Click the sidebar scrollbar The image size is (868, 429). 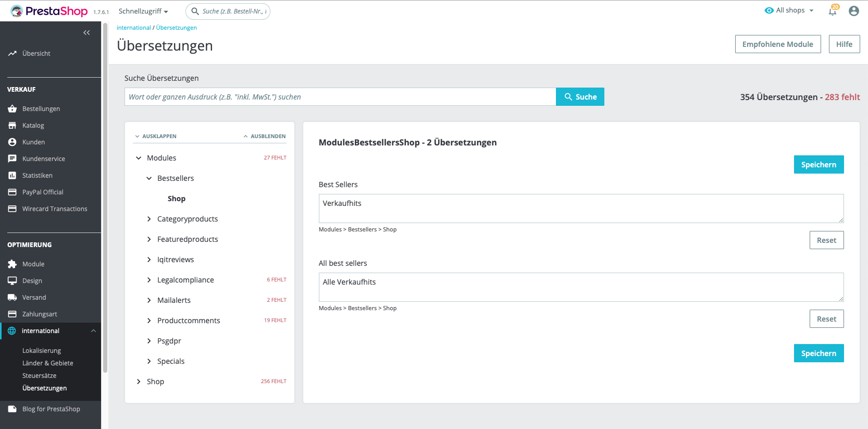(x=105, y=198)
